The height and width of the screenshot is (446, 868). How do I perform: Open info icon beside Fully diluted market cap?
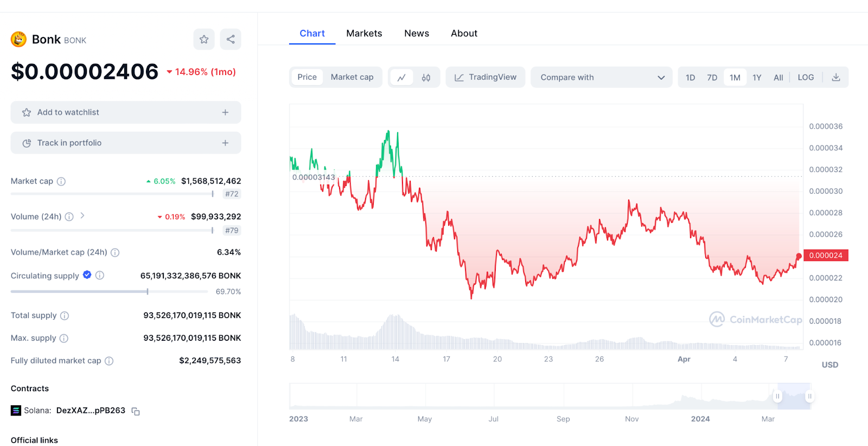[x=109, y=361]
